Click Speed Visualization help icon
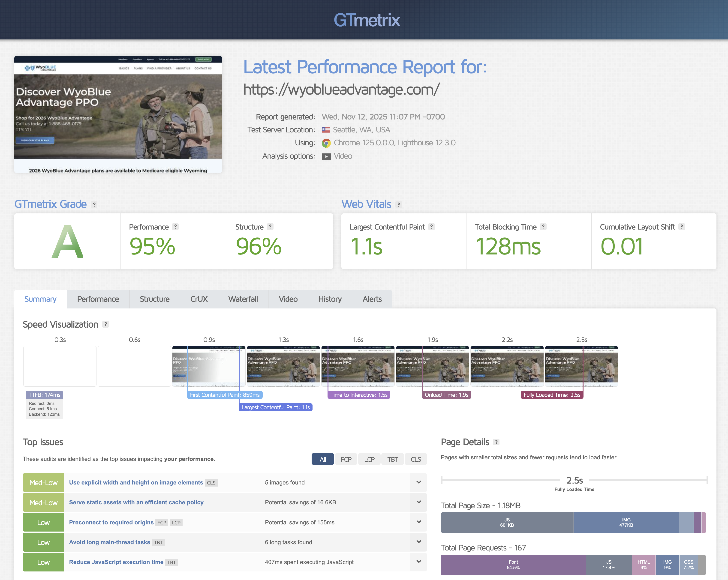The width and height of the screenshot is (728, 580). (x=106, y=324)
